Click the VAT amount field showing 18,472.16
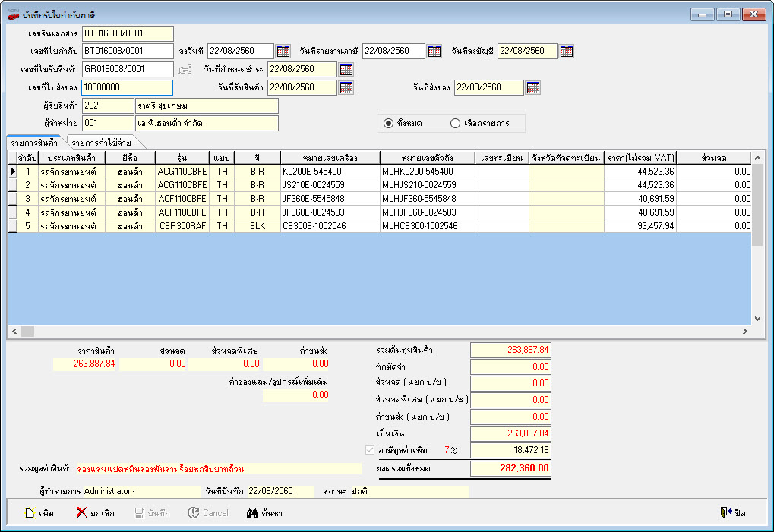Screen dimensions: 774x532 click(x=510, y=450)
